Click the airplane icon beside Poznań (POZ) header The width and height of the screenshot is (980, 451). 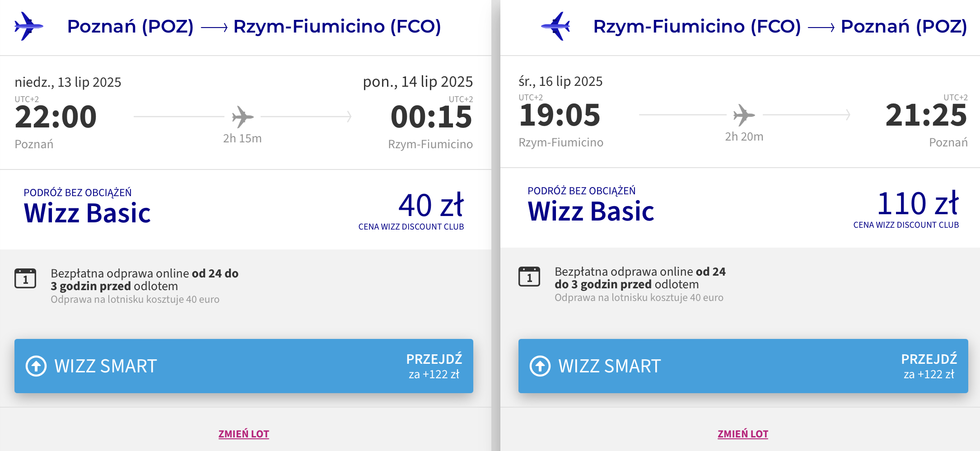point(29,26)
